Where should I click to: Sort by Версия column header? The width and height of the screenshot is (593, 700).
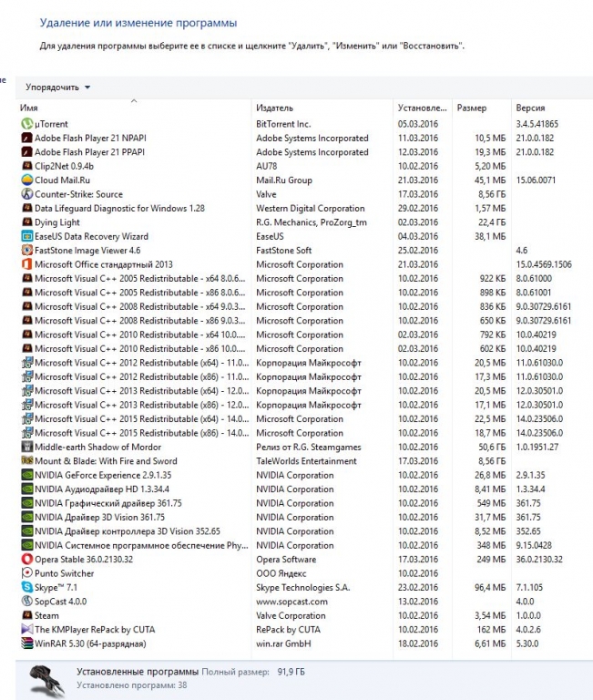click(x=530, y=108)
